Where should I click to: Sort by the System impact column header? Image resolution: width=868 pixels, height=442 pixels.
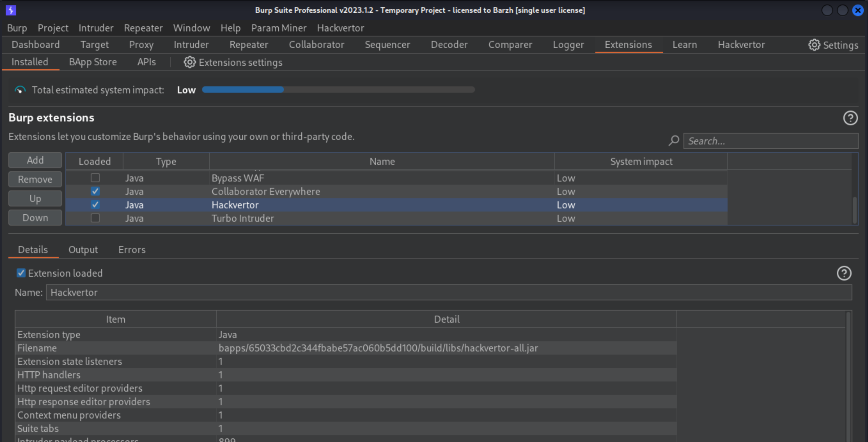(x=641, y=162)
